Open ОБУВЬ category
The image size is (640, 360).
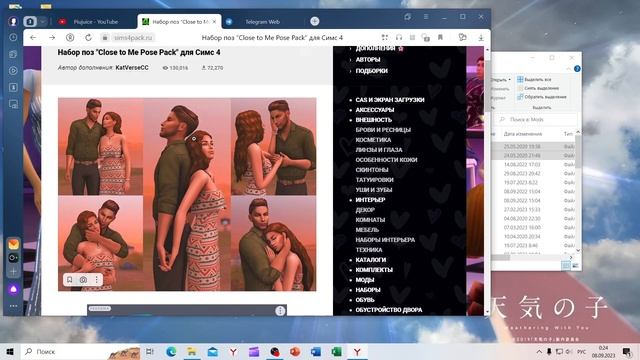coord(365,300)
